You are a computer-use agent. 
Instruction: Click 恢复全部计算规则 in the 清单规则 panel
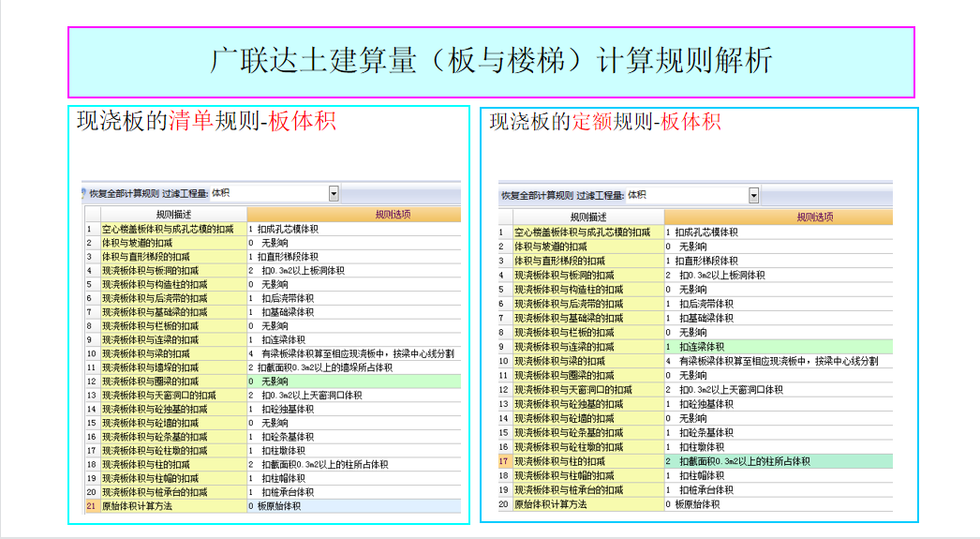124,194
